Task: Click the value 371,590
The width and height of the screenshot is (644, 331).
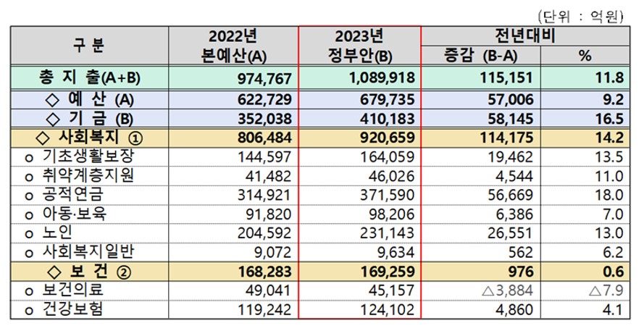Action: click(387, 195)
